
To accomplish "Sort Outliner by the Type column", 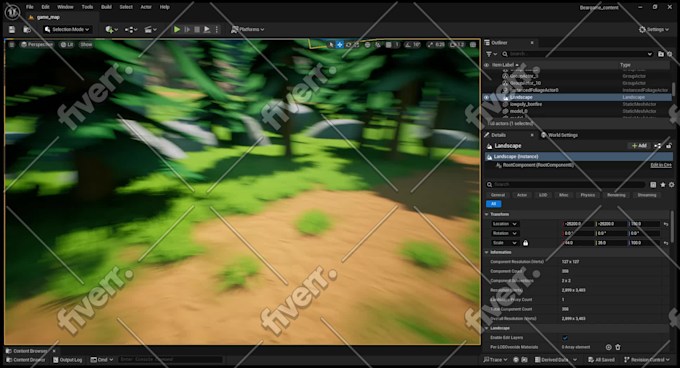I will pyautogui.click(x=625, y=65).
